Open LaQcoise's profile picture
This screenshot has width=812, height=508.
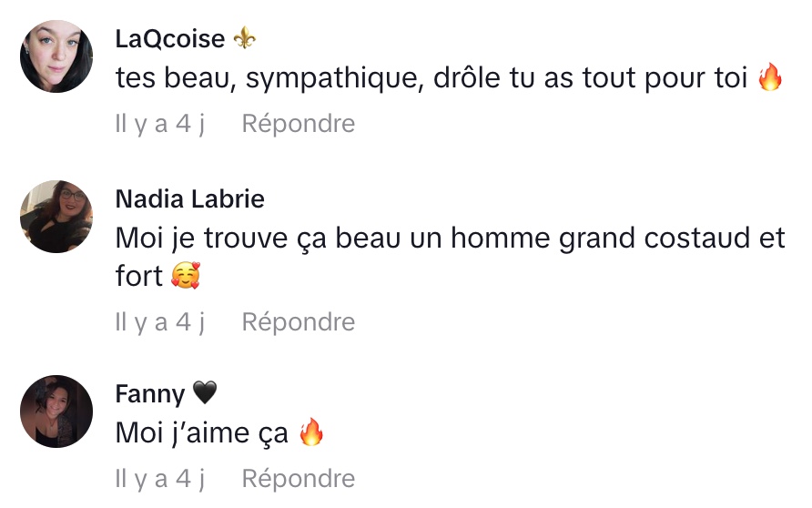[56, 56]
